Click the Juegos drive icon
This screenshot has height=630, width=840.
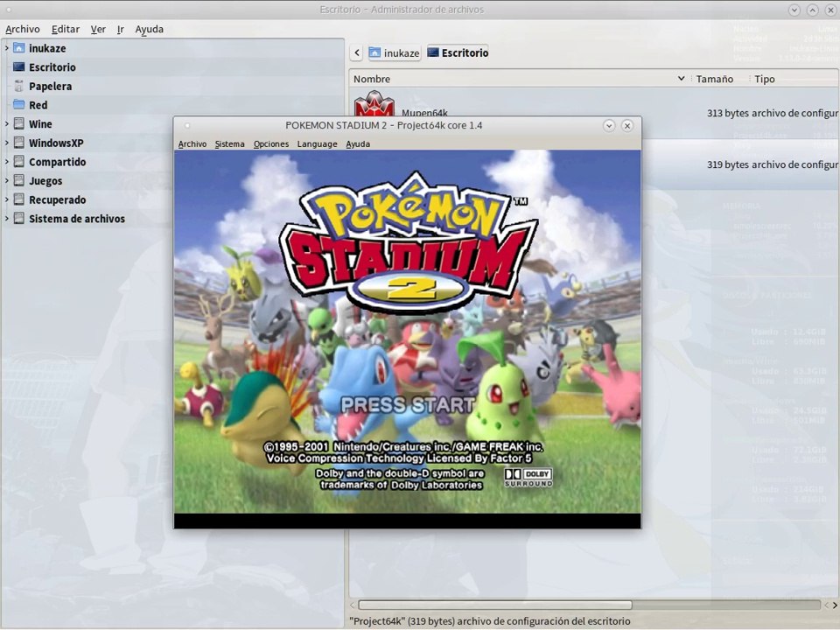[x=19, y=181]
